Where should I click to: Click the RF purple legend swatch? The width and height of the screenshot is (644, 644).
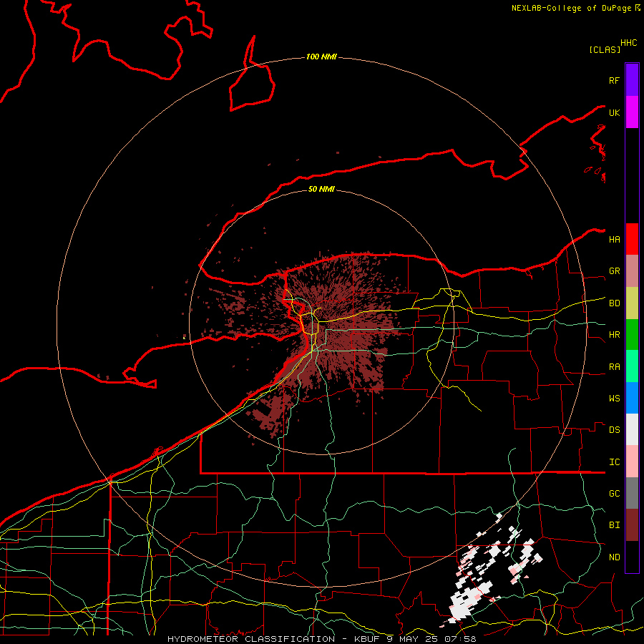click(x=632, y=80)
